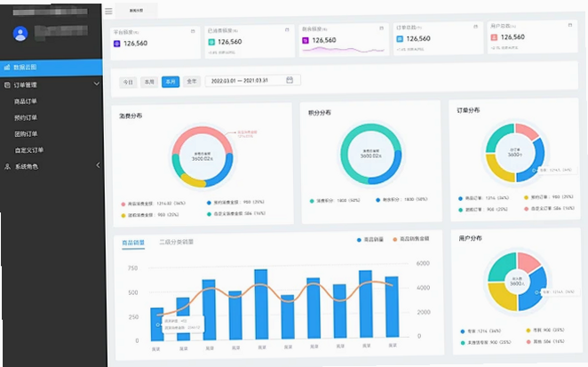Click corner icon on 剩余额度 card
Image resolution: width=588 pixels, height=367 pixels.
click(381, 28)
